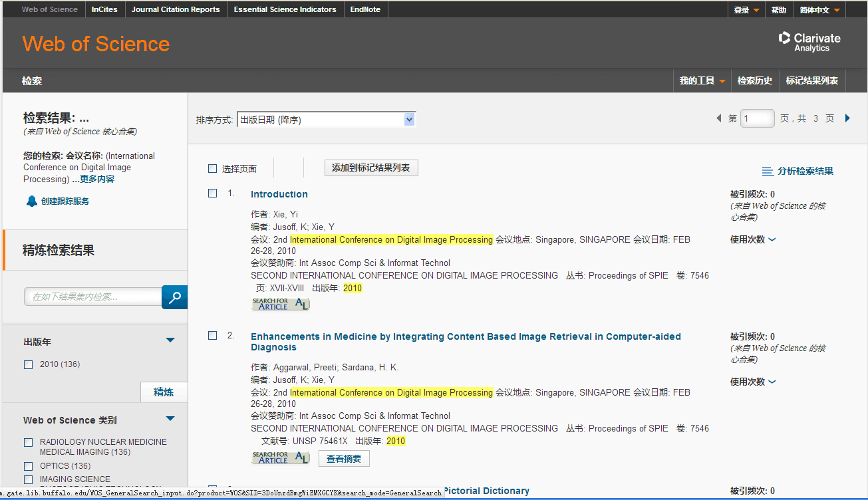Click Search for Article badge under Introduction

point(281,304)
